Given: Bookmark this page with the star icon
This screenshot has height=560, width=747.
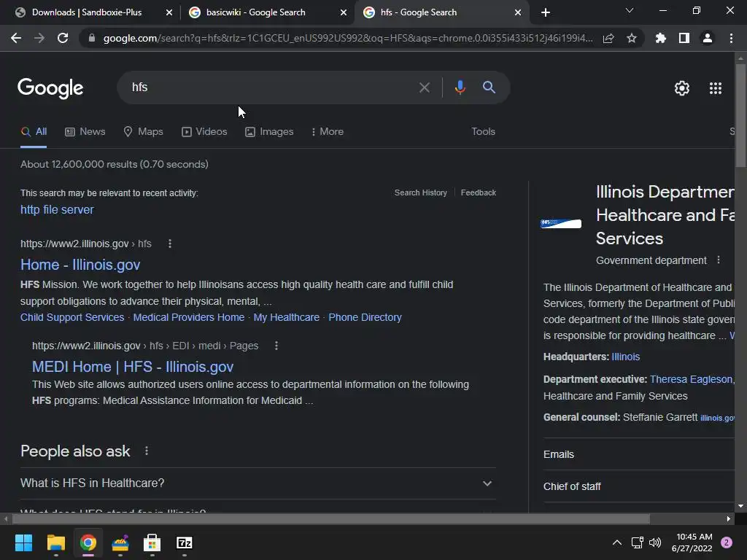Looking at the screenshot, I should (x=632, y=38).
